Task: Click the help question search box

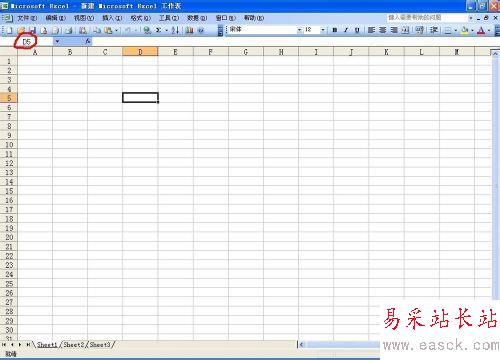Action: [x=427, y=18]
